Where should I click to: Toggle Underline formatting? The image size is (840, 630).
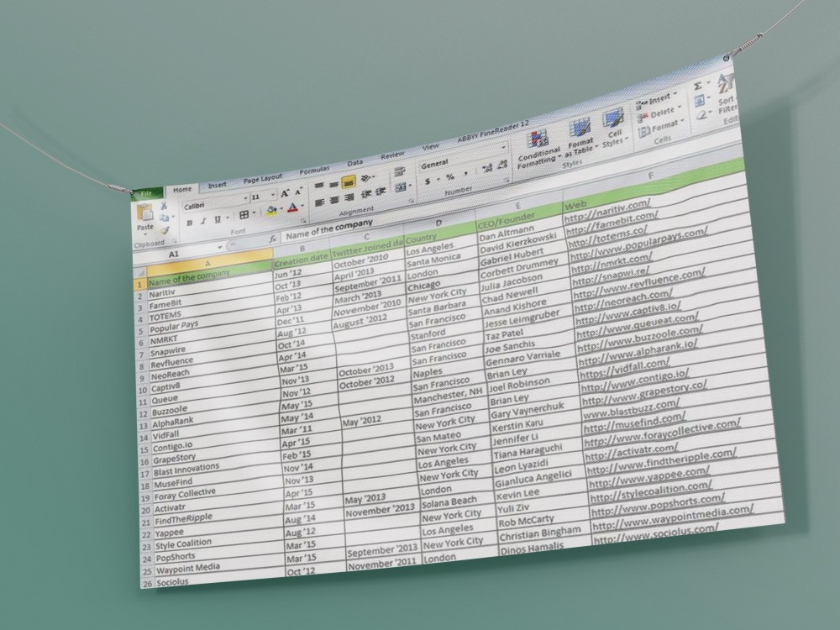218,219
